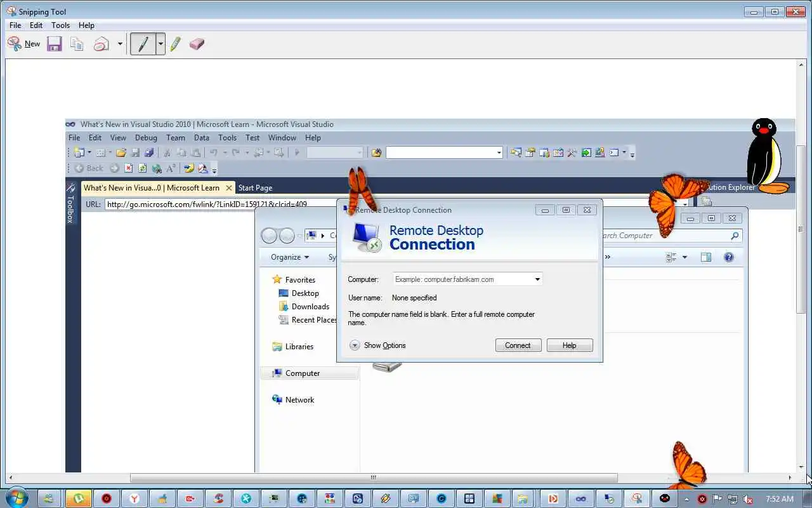Select Downloads in Explorer navigation pane
This screenshot has width=812, height=508.
click(x=304, y=307)
